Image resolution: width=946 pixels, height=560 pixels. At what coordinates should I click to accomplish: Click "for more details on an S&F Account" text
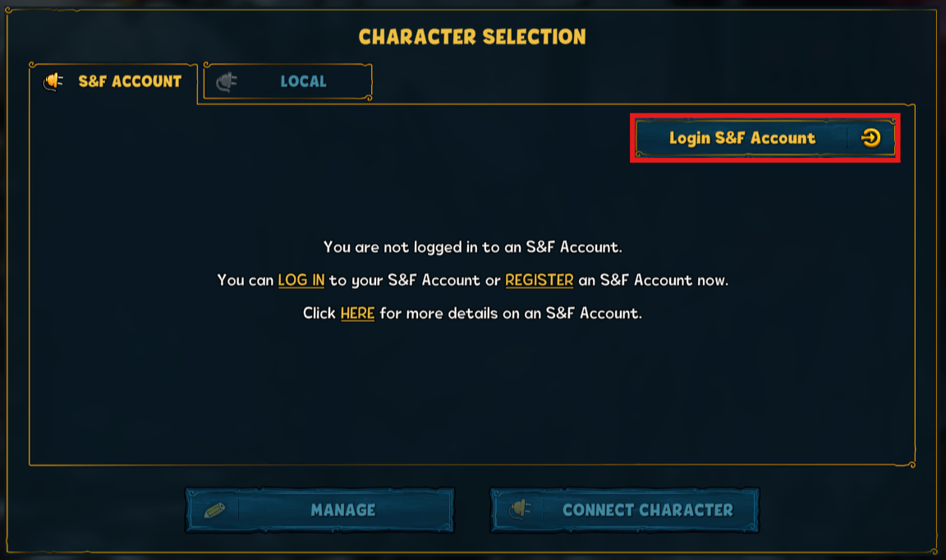510,313
